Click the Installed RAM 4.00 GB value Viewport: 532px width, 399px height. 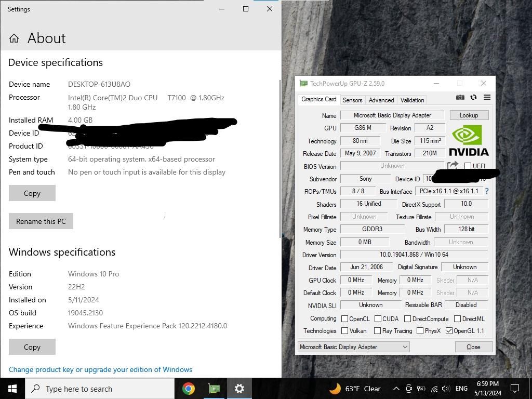(x=80, y=120)
